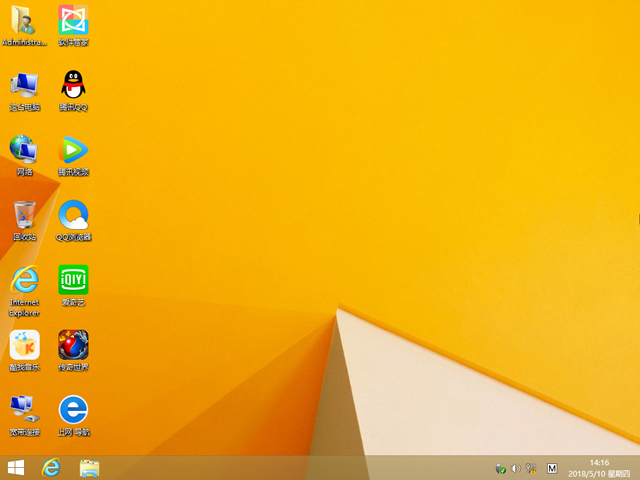The image size is (640, 480).
Task: Click the 网络 (Network) desktop icon
Action: pos(24,150)
